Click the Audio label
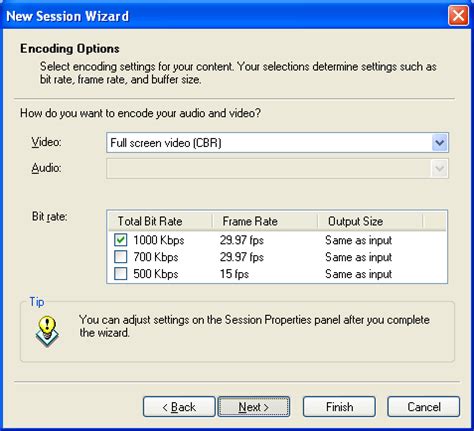 46,168
